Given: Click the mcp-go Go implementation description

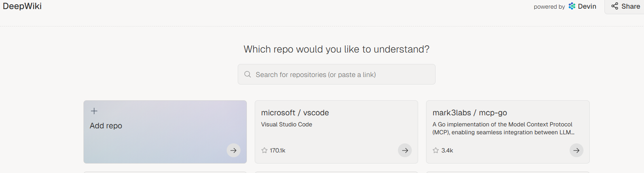Looking at the screenshot, I should pos(502,128).
